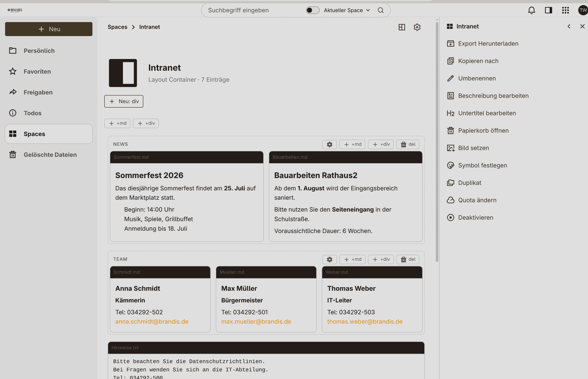588x379 pixels.
Task: Open NEWS section settings gear
Action: tap(329, 144)
